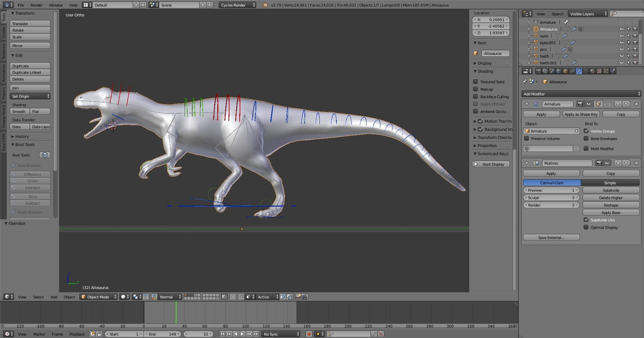Toggle Armature modifier edit-mode display icon
Screen dimensions: 644x338
[x=598, y=104]
